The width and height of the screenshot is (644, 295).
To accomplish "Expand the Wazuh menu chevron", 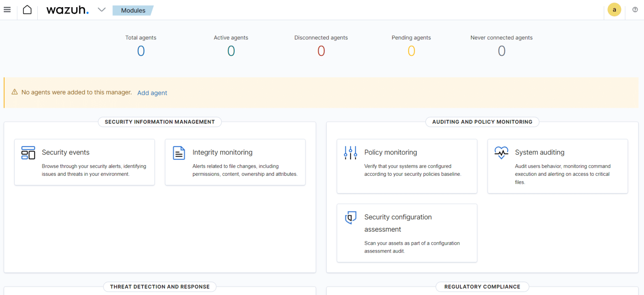I will [101, 10].
